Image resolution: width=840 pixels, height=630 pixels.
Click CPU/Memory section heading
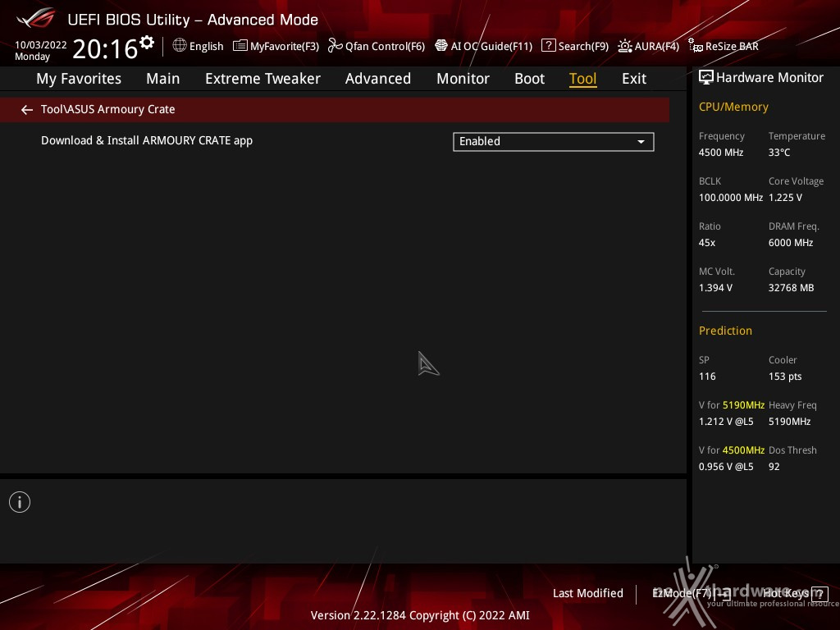coord(733,107)
